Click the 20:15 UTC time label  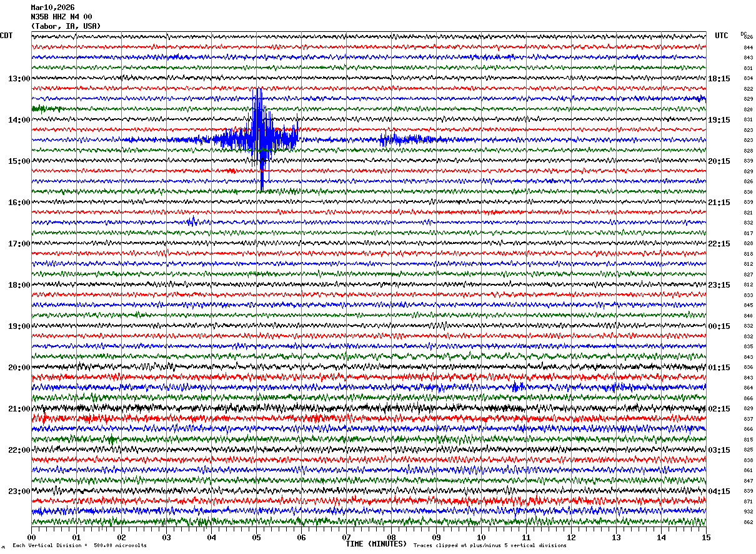coord(719,161)
